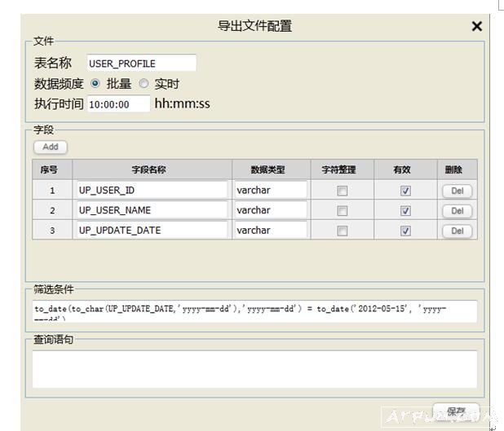Edit the UP_UPDATE_DATE field name box
This screenshot has width=504, height=431.
pos(152,231)
